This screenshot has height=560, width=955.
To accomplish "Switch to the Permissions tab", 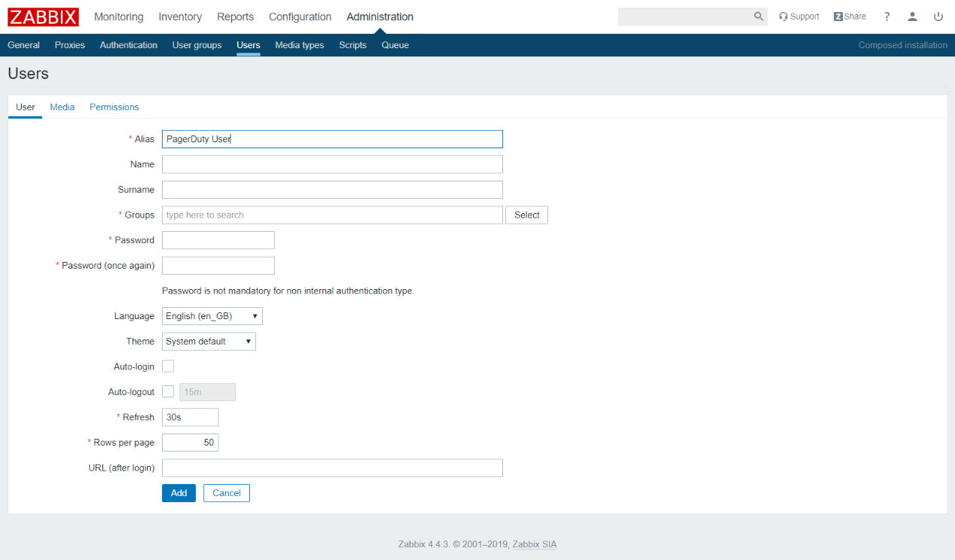I will pos(114,107).
